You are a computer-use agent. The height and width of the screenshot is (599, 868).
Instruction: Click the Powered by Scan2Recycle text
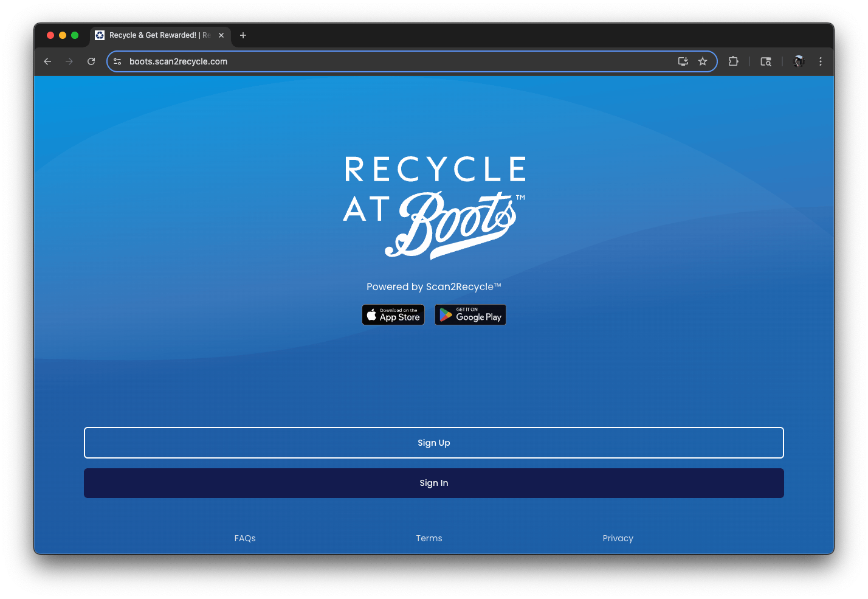434,286
